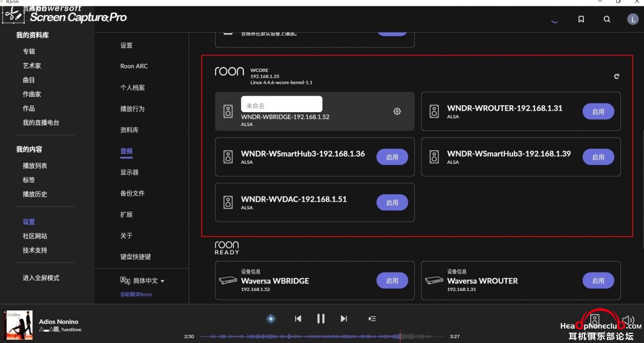Screen dimensions: 644x343
Task: Open 个人档案 settings tab
Action: 133,87
